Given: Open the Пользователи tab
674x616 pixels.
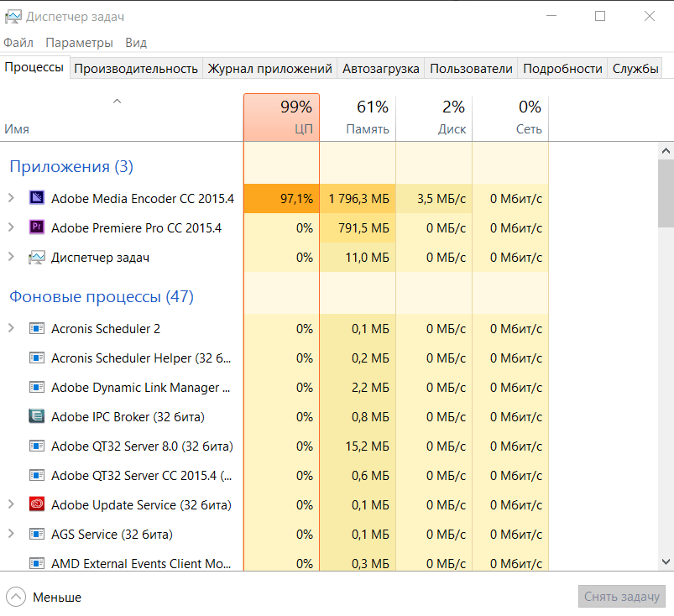Looking at the screenshot, I should (x=471, y=69).
